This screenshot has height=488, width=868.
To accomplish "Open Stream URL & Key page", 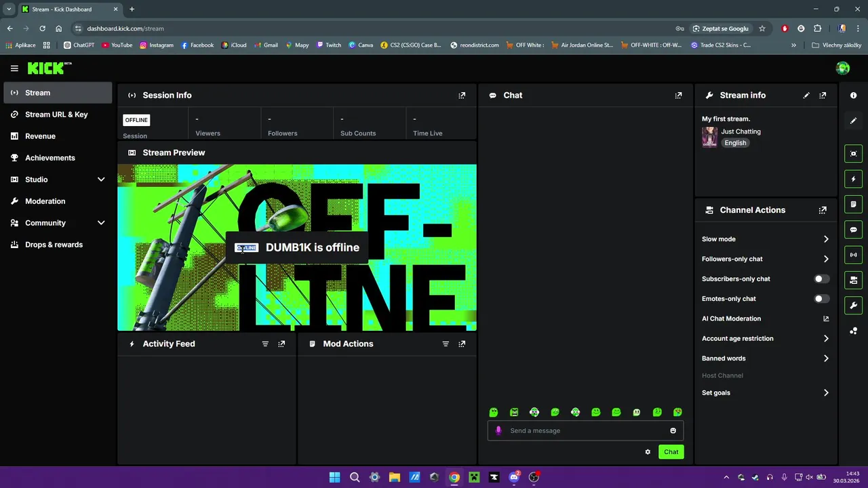I will (58, 115).
